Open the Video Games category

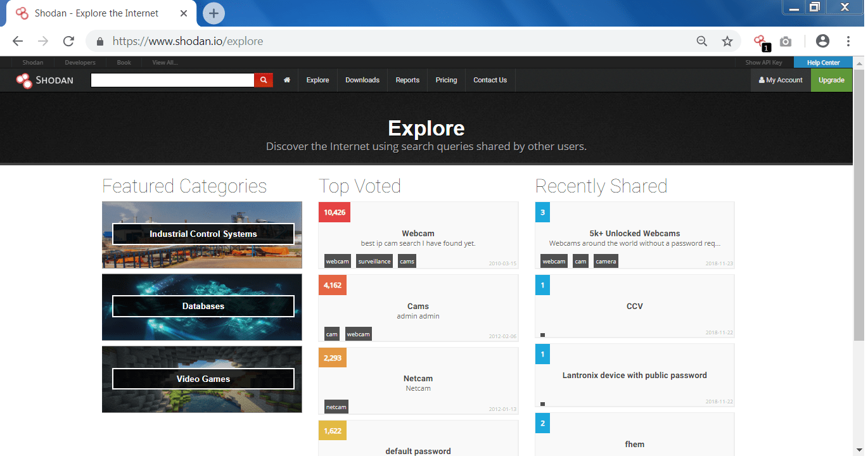pyautogui.click(x=202, y=379)
